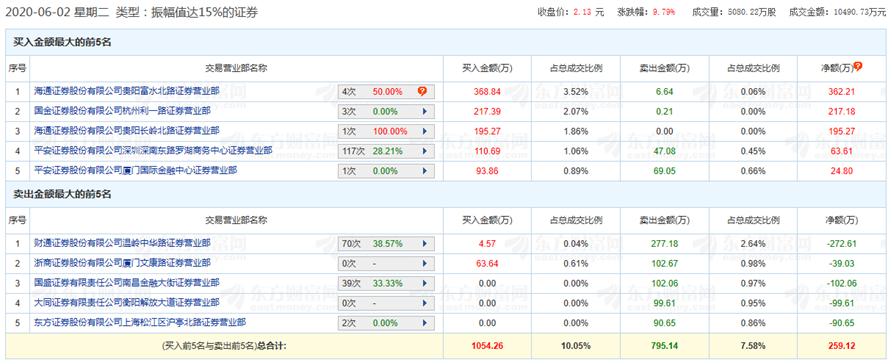The image size is (892, 364).
Task: Expand arrow in 1次 100.00% stats box
Action: (424, 131)
